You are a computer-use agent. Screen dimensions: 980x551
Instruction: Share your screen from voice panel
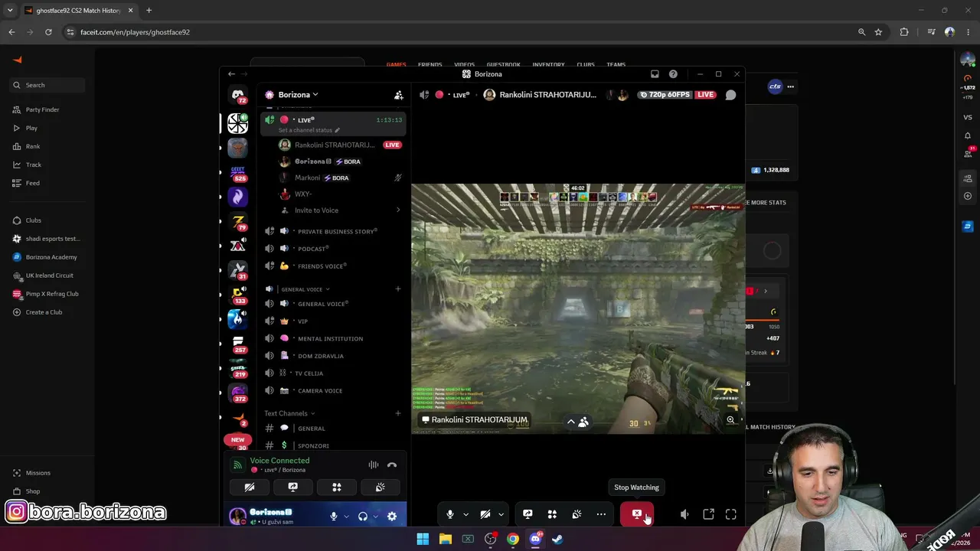click(292, 487)
